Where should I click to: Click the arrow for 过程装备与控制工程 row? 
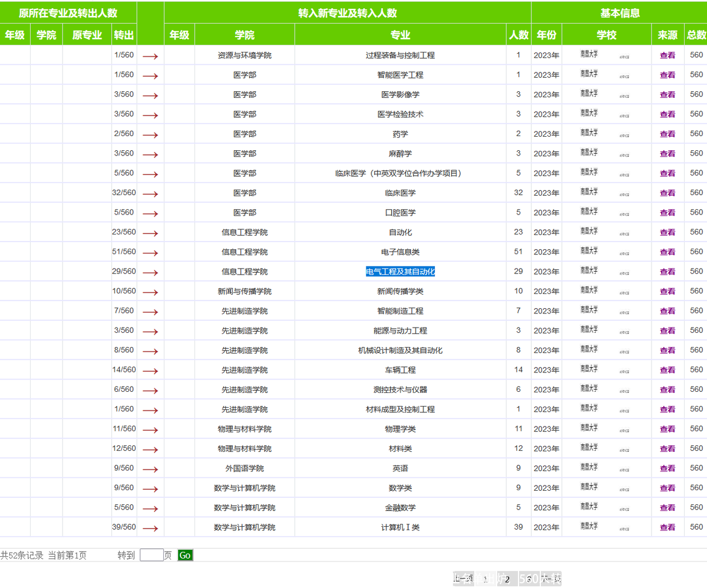(151, 55)
